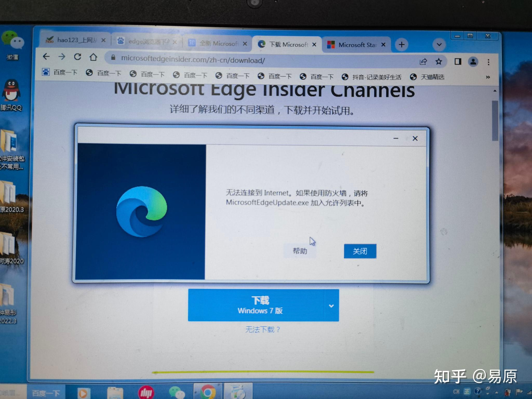Click the scrollbar up arrow
Screen dimensions: 532x399
click(495, 91)
